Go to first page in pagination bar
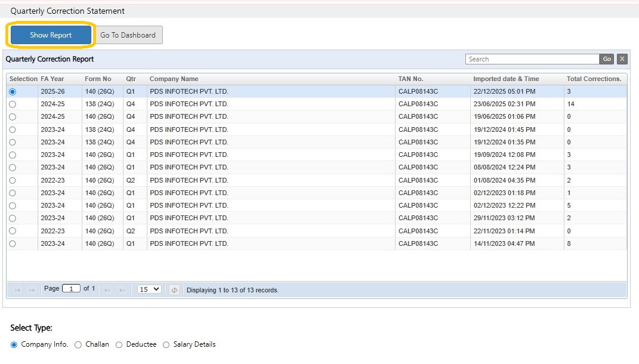This screenshot has height=364, width=639. pyautogui.click(x=17, y=290)
